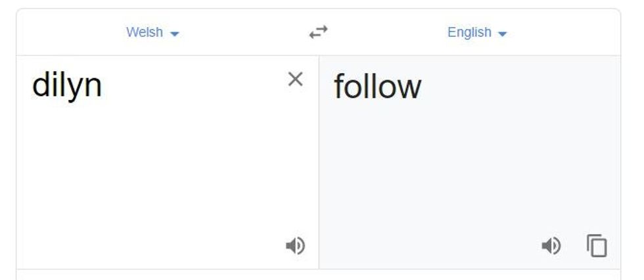Clear the source text with the X
The height and width of the screenshot is (280, 644).
296,80
